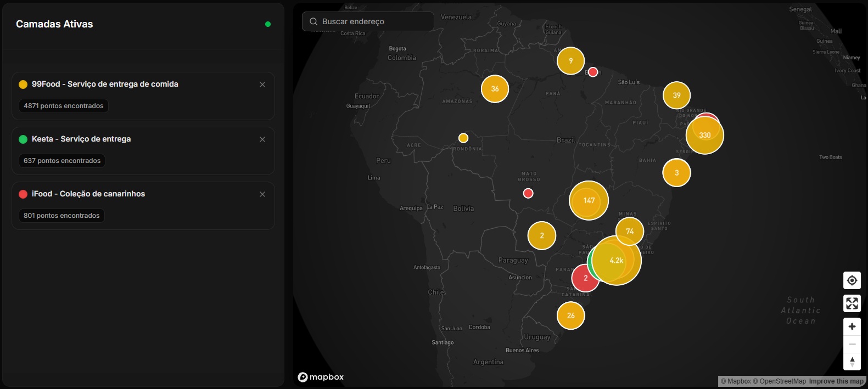Click the 637 pontos encontrados badge

coord(62,161)
